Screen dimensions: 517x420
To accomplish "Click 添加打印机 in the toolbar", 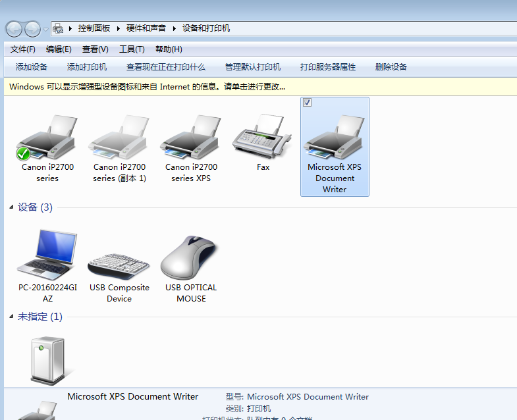I will click(x=87, y=67).
